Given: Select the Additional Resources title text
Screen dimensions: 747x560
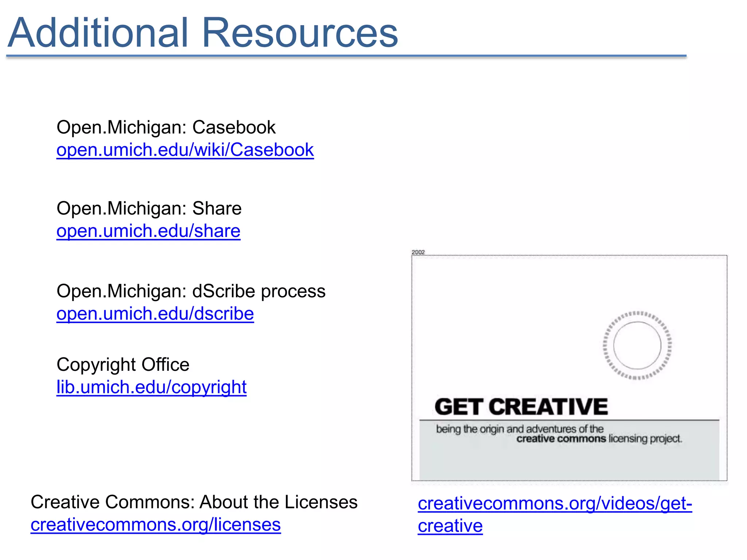Looking at the screenshot, I should point(203,32).
